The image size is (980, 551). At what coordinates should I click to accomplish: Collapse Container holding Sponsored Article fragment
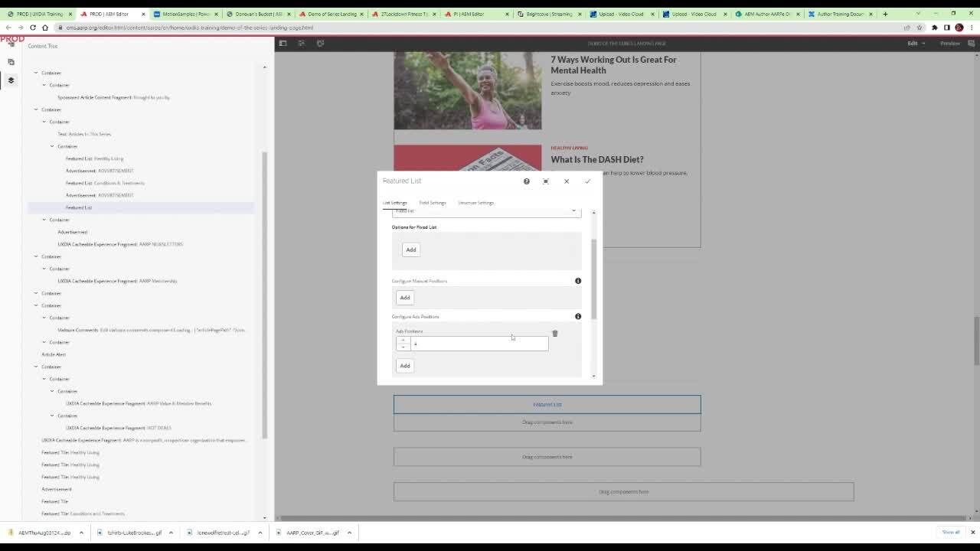[x=44, y=85]
